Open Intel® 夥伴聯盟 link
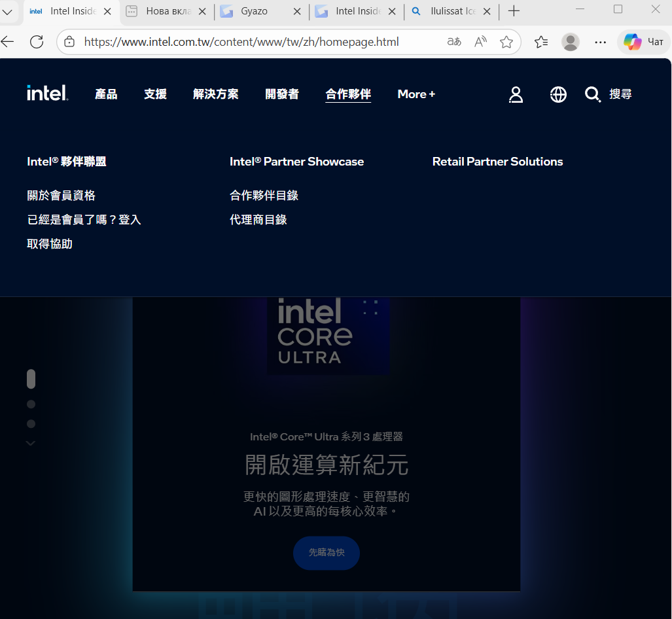 67,162
